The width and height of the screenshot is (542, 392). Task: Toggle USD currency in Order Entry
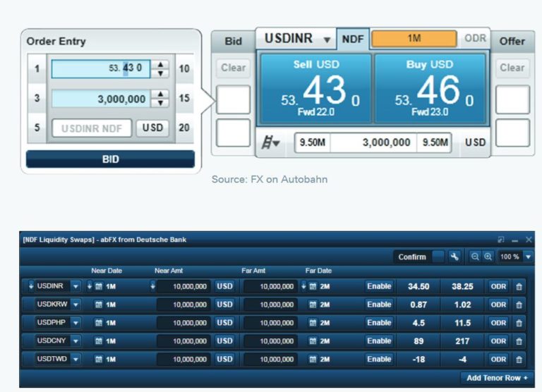152,128
